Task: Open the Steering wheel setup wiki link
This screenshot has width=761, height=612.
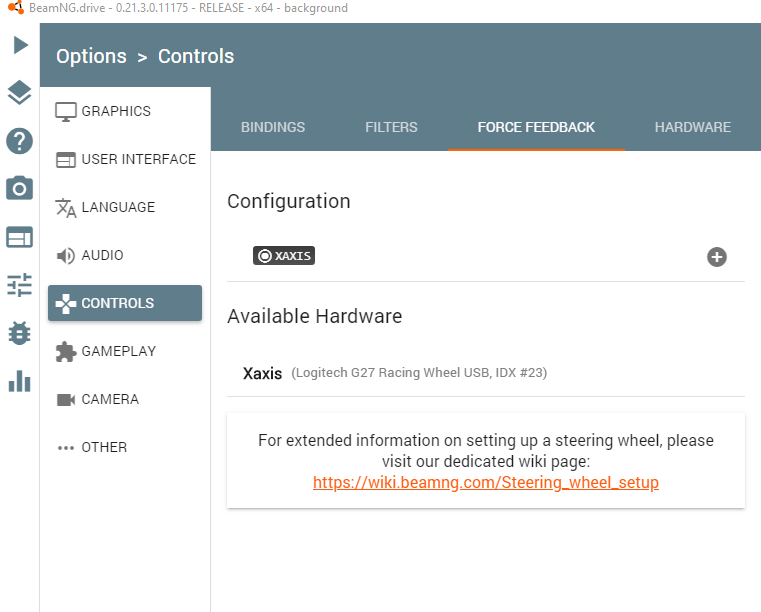Action: click(x=486, y=482)
